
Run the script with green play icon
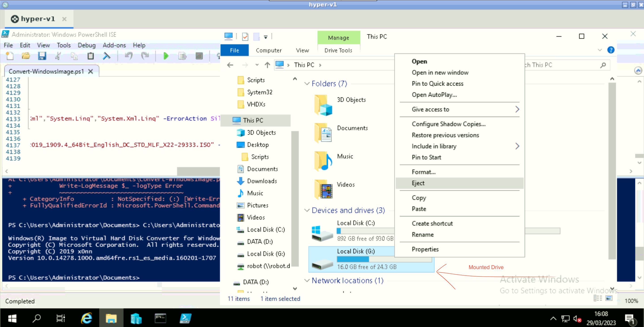166,56
